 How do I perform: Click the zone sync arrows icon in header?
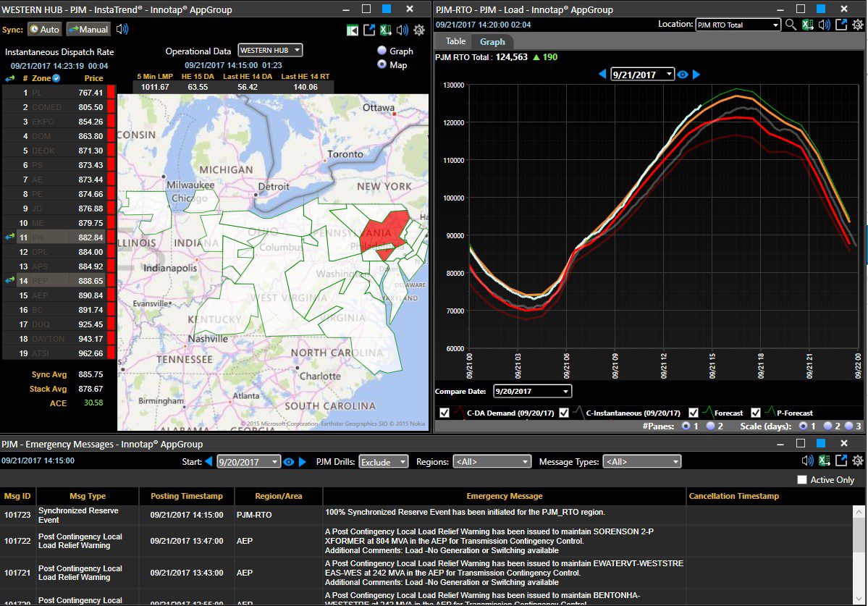(10, 79)
